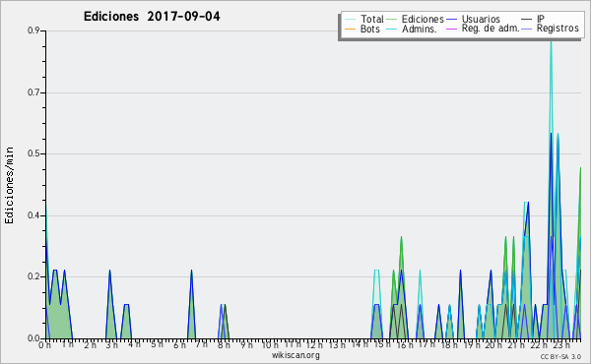The width and height of the screenshot is (591, 364).
Task: Click the '16 h' x-axis label
Action: click(404, 345)
